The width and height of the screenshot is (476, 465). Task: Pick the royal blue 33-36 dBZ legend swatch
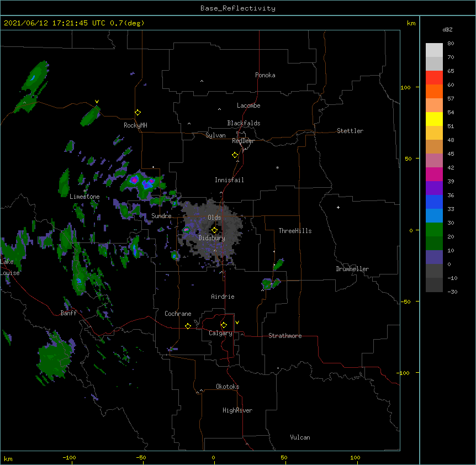(434, 202)
